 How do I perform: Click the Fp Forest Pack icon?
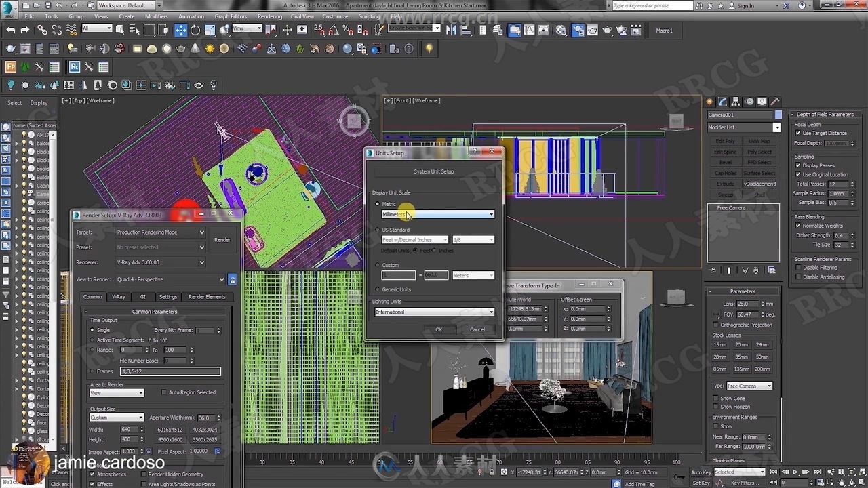tap(11, 67)
